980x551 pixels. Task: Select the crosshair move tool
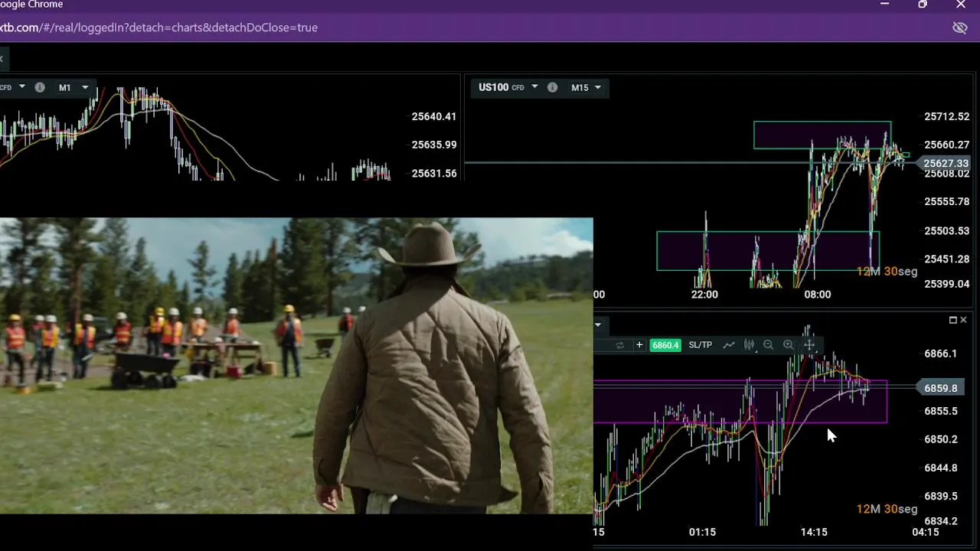click(x=809, y=345)
